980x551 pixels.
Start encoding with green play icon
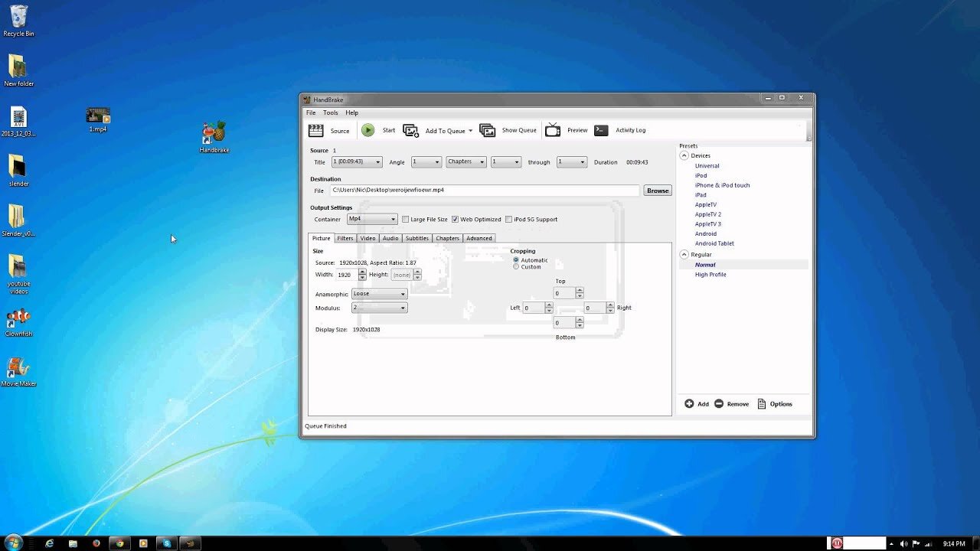tap(368, 130)
